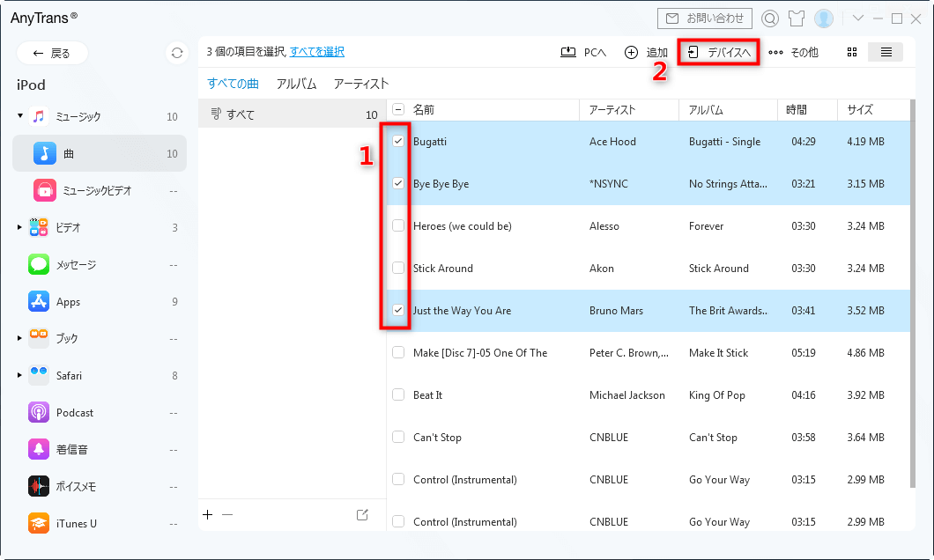Open the Video (ビデオ) category icon

click(39, 227)
